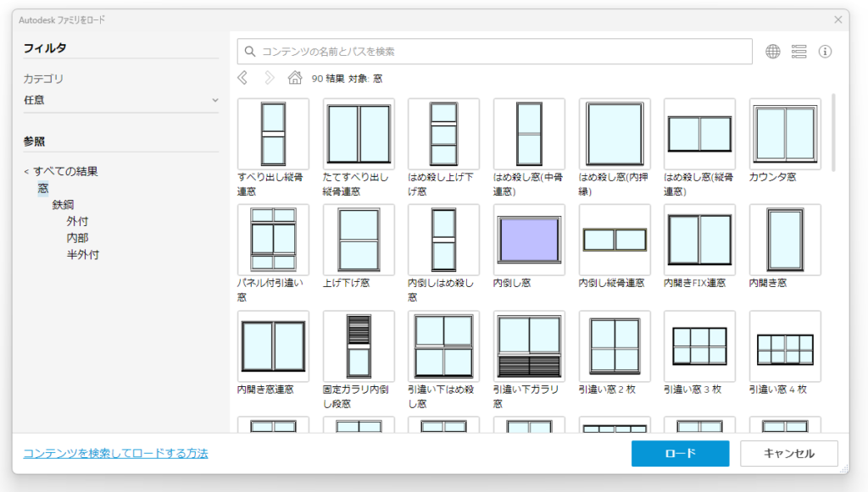Click the home icon in navigation bar

295,78
